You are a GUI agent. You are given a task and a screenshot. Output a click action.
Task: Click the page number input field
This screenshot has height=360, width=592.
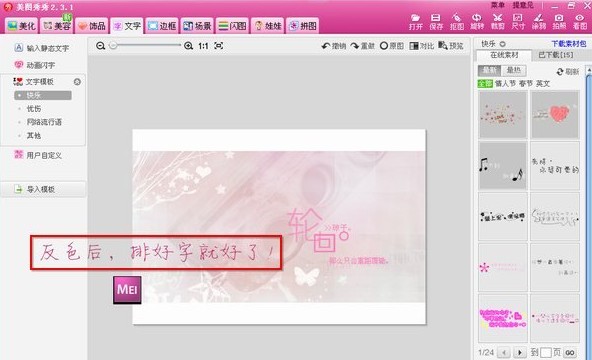pyautogui.click(x=546, y=352)
